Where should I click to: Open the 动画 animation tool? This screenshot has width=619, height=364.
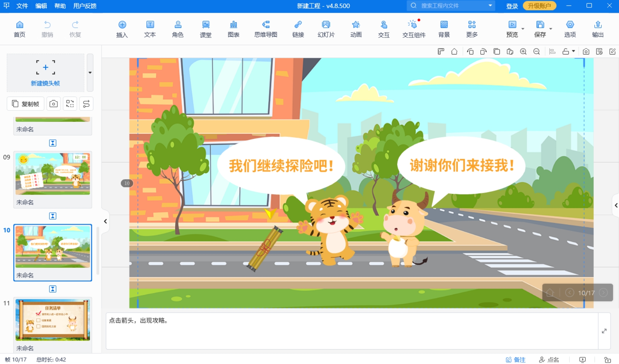356,28
